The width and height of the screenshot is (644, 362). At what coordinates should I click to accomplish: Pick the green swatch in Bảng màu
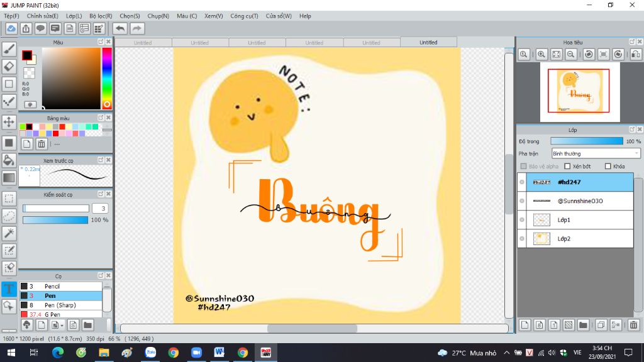coord(23,127)
